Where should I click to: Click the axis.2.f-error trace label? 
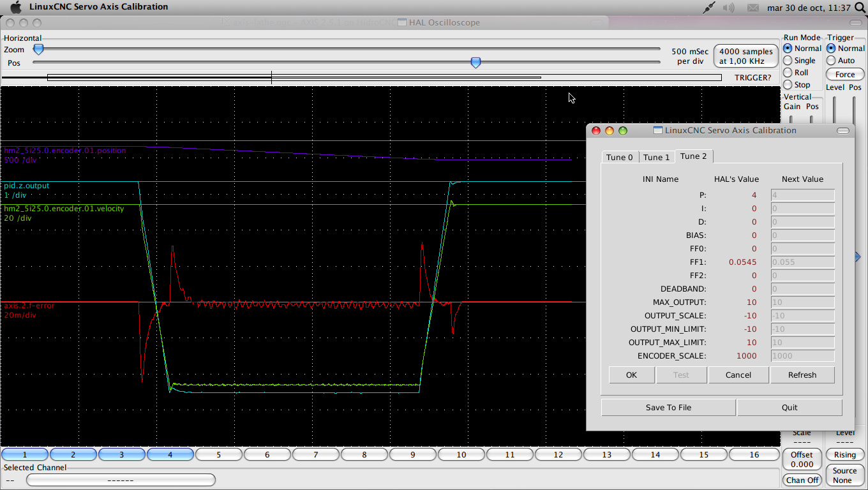click(x=29, y=306)
